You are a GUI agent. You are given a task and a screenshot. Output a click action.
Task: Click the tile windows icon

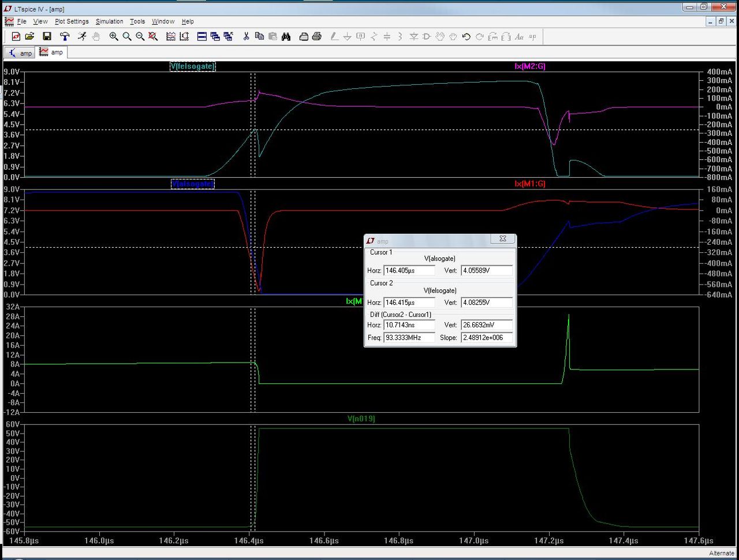click(202, 36)
